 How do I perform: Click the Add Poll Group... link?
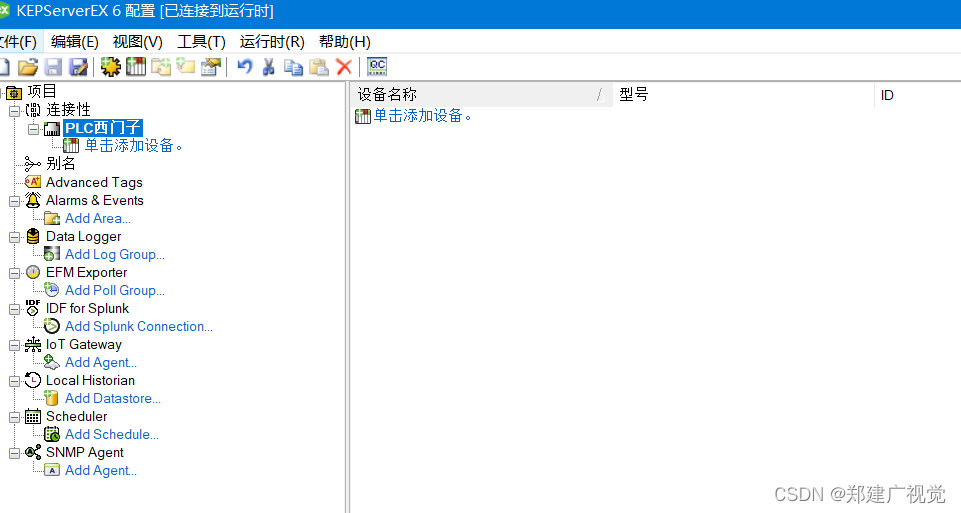pyautogui.click(x=115, y=291)
